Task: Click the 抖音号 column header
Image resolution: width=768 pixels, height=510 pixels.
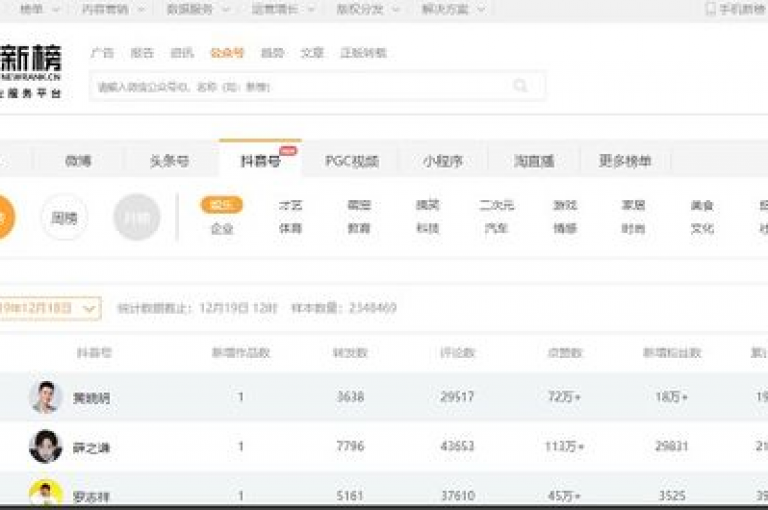Action: click(x=95, y=353)
